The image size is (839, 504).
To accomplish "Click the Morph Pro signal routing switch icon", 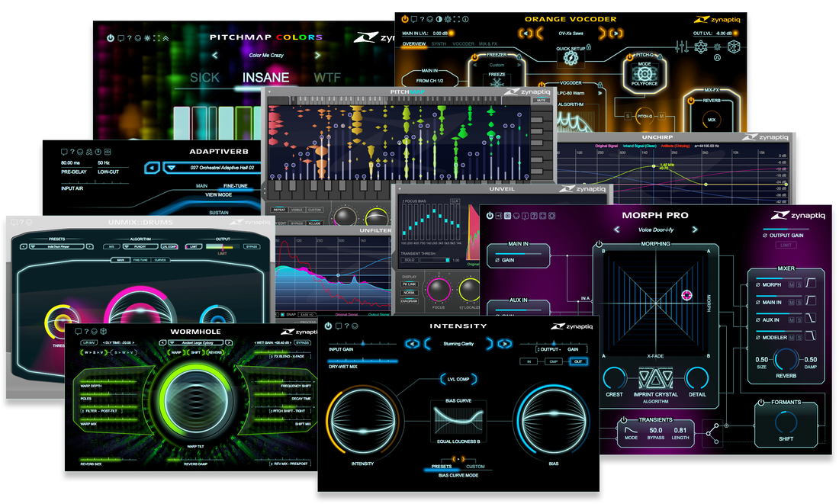I will pos(712,433).
